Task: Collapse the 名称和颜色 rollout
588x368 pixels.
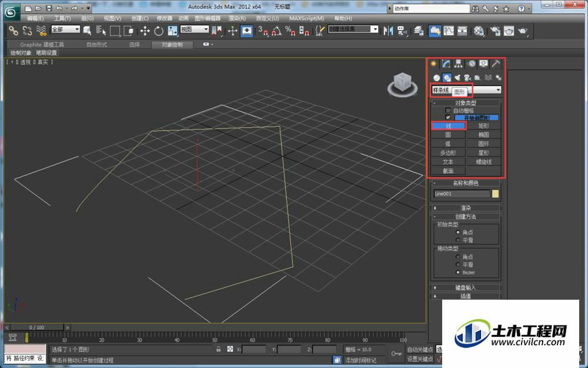Action: tap(466, 183)
